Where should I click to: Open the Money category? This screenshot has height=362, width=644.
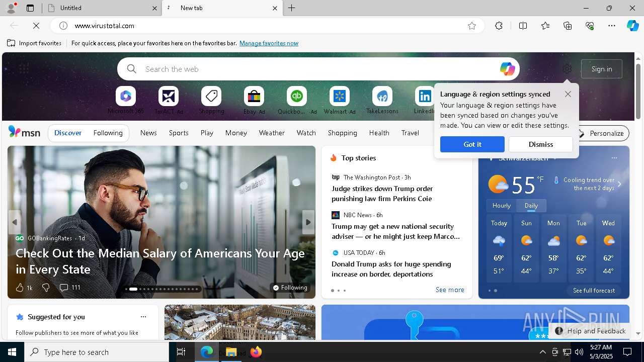tap(236, 133)
